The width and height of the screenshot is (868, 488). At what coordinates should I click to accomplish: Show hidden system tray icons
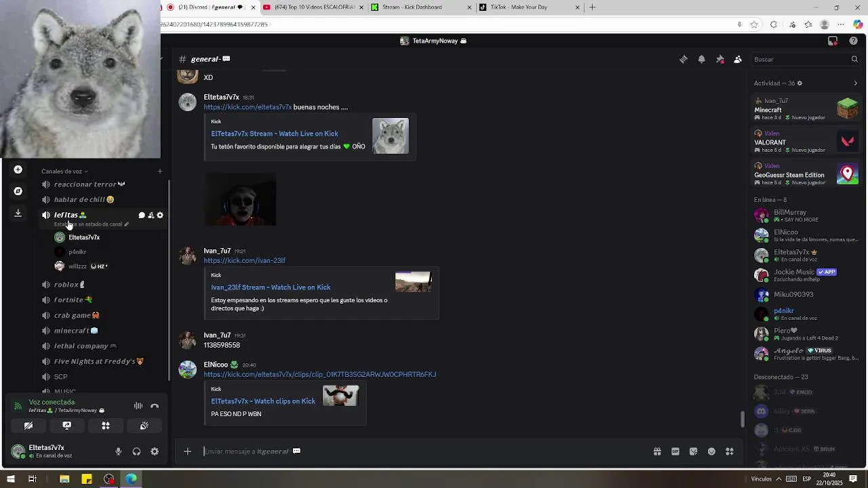[x=778, y=479]
